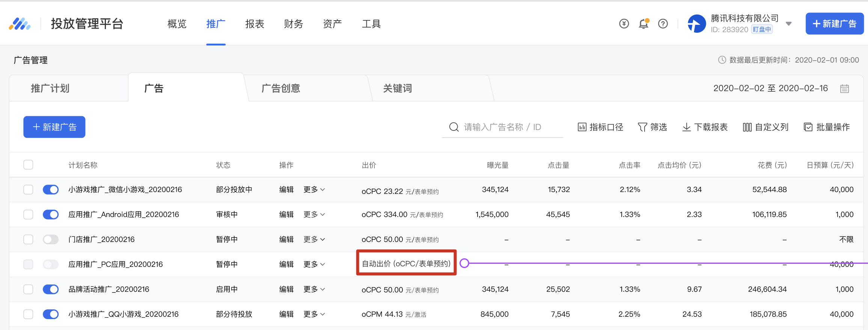Click the Tencent company avatar
868x330 pixels.
pos(697,24)
